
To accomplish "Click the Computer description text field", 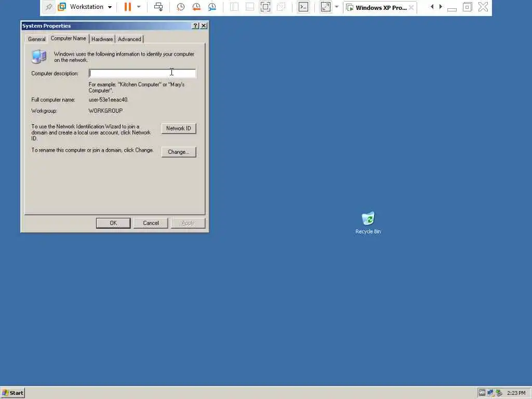I will [142, 73].
